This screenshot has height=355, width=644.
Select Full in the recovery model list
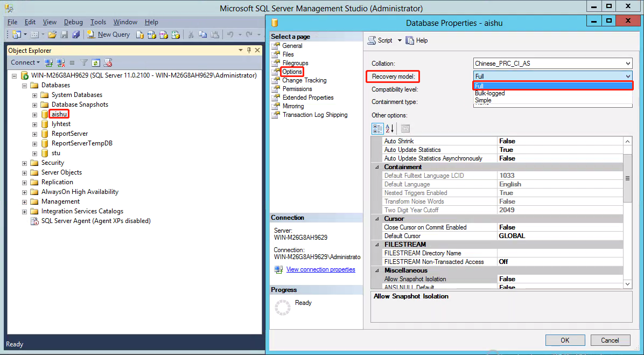(x=553, y=86)
